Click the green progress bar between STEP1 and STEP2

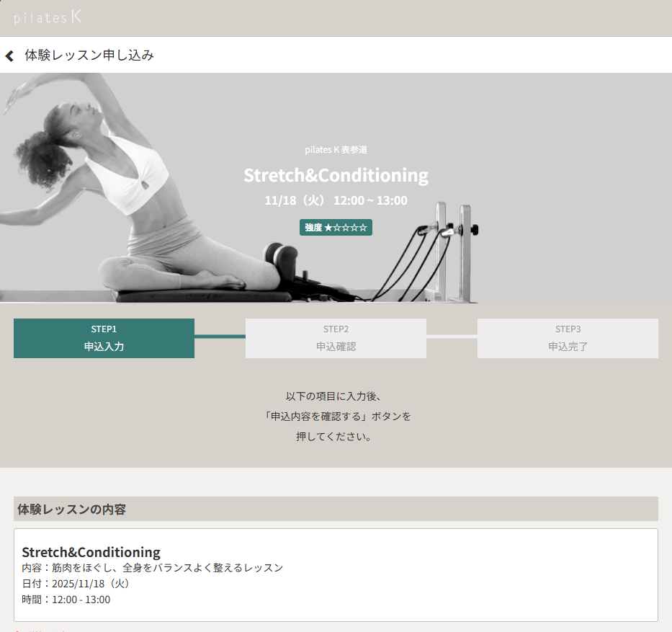[220, 337]
